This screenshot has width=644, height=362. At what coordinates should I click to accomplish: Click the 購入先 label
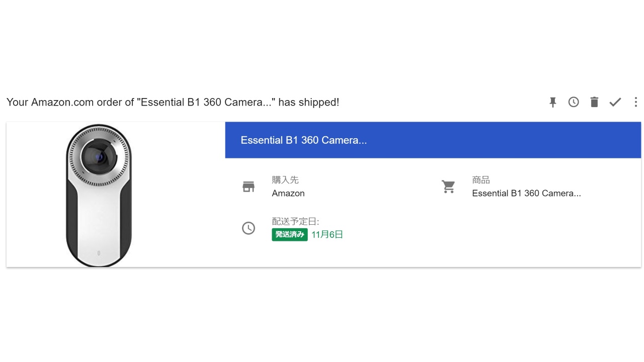point(285,180)
